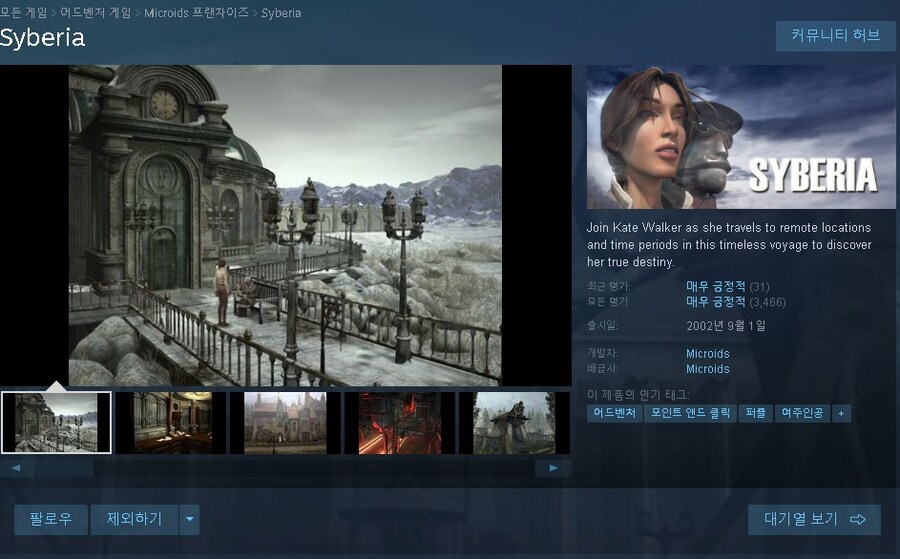Click the right arrow of screenshot scroller
Image resolution: width=900 pixels, height=559 pixels.
click(x=553, y=468)
